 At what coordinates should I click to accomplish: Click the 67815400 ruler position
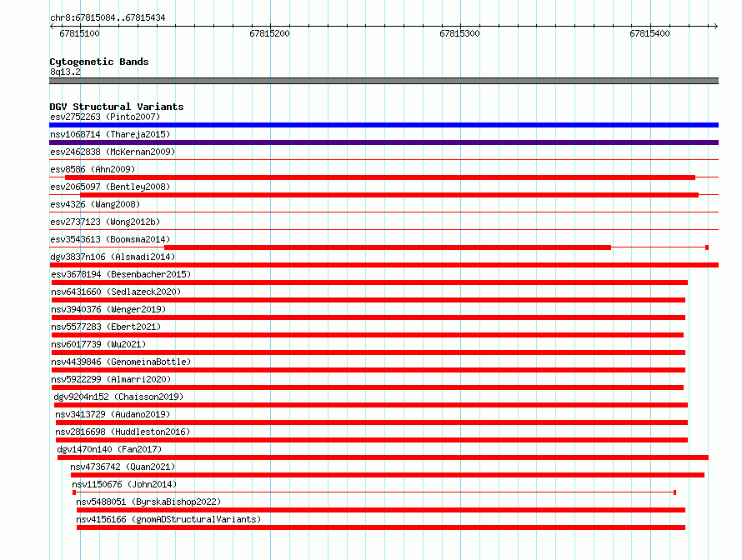point(649,33)
